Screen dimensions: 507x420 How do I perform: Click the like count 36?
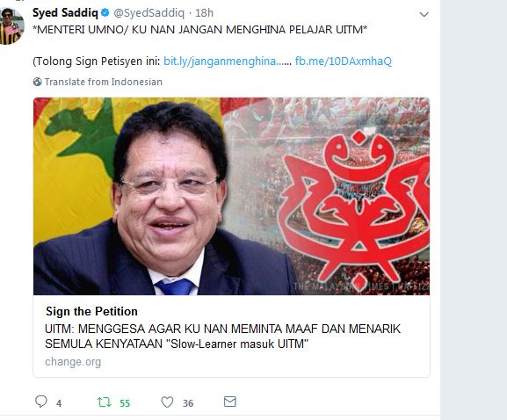(188, 403)
